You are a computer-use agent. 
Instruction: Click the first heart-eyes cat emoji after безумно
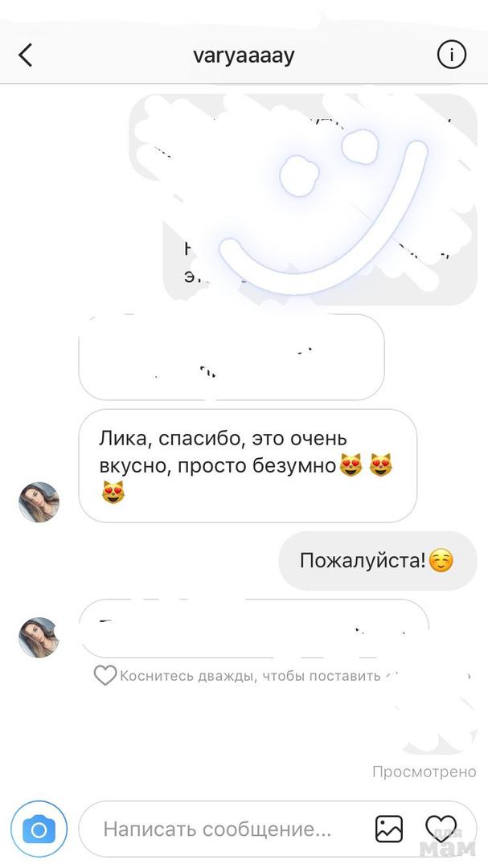[x=351, y=465]
